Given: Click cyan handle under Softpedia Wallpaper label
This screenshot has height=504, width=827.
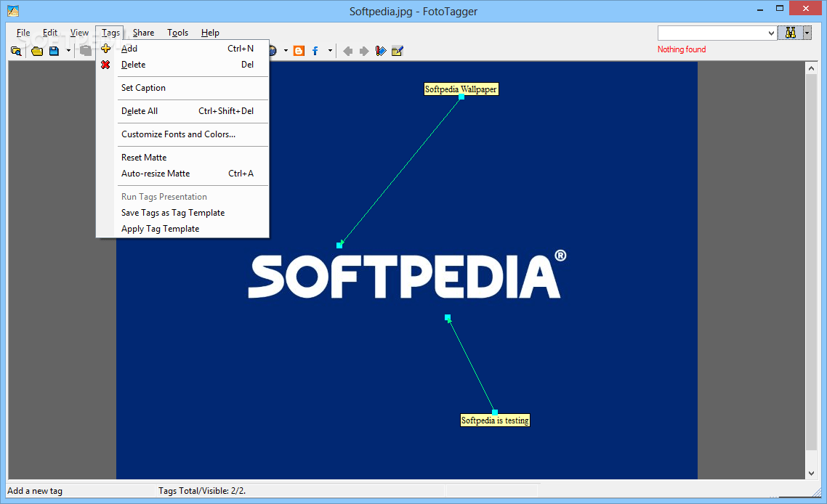Looking at the screenshot, I should 461,97.
